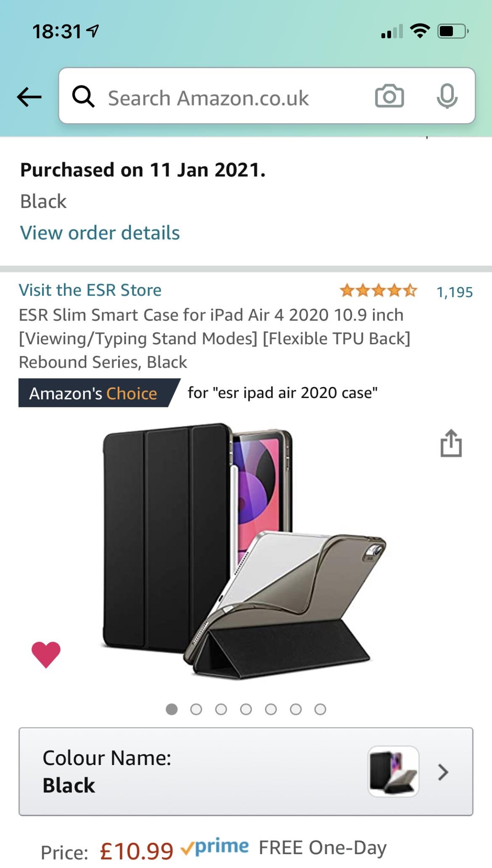The height and width of the screenshot is (868, 492).
Task: Focus the Search Amazon.co.uk field
Action: [208, 98]
